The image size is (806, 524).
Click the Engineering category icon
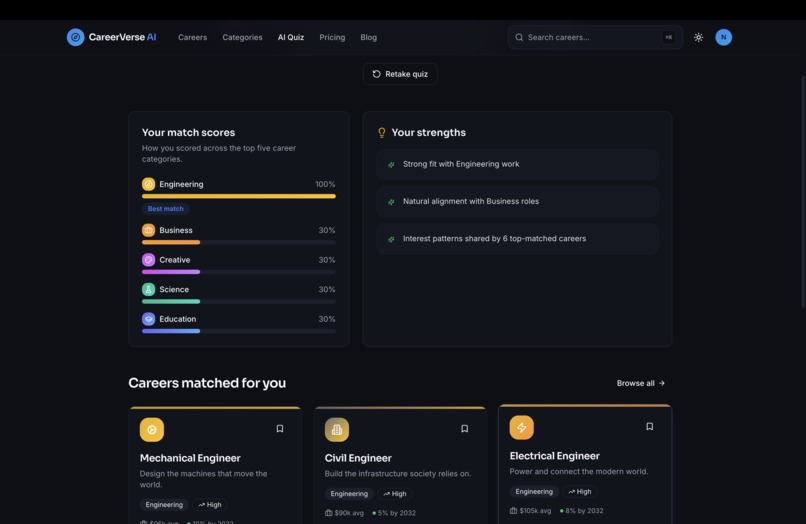(149, 184)
